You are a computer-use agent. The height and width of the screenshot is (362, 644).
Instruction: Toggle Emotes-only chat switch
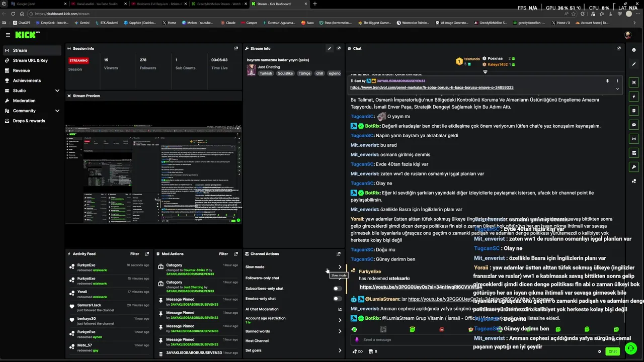[x=338, y=299]
